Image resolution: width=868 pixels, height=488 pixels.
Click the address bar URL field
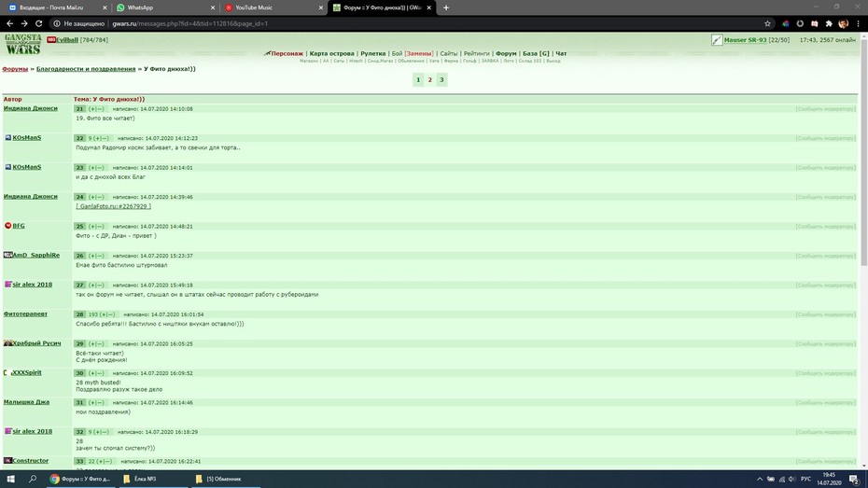410,23
